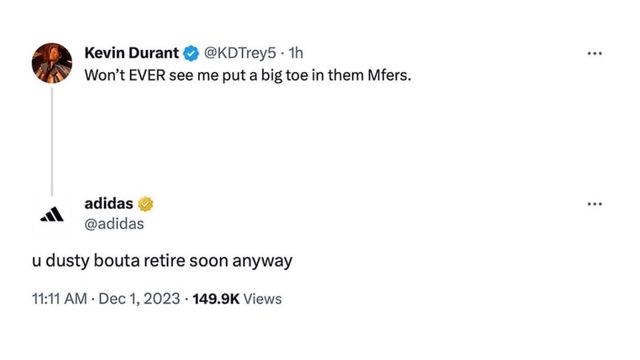
Task: Open the @adidas handle
Action: click(x=114, y=224)
